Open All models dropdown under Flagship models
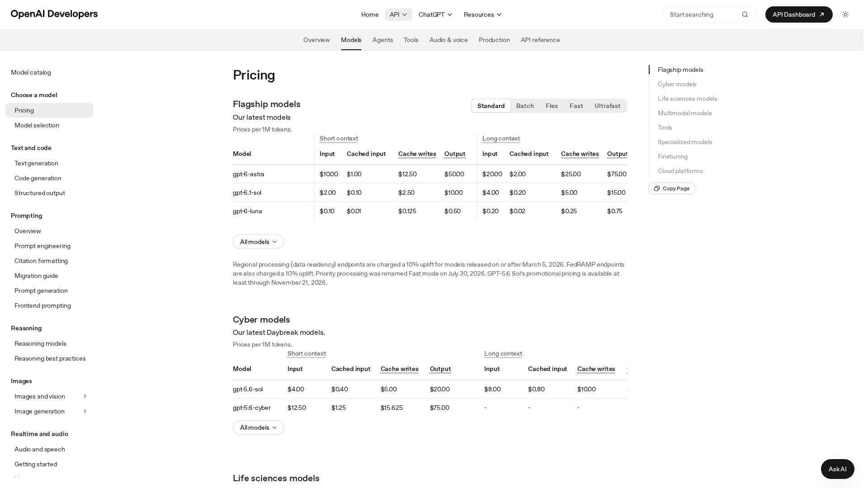 click(x=258, y=242)
